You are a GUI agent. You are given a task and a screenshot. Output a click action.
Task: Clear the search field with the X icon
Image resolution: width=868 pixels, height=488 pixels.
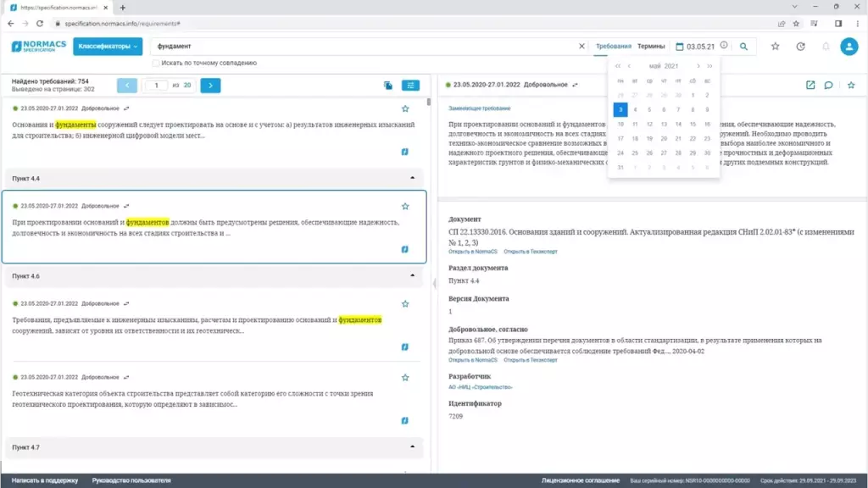(581, 47)
